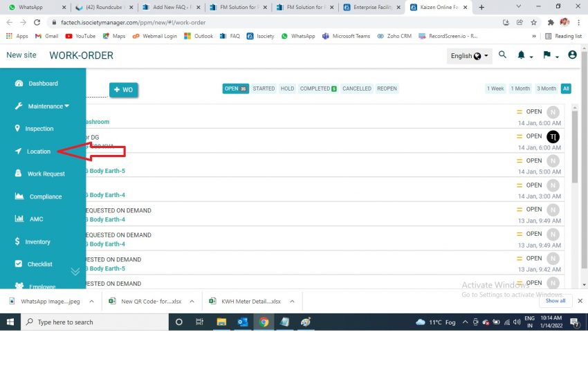Select the 1 Month range
This screenshot has height=386, width=588.
click(x=520, y=89)
